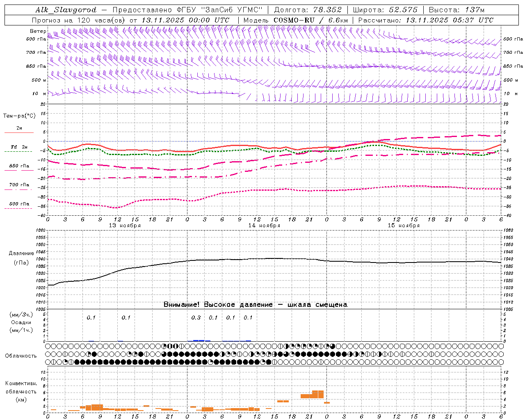The width and height of the screenshot is (525, 420).
Task: Click the Рассчитано: 13.11.2025 05:37 UTC text
Action: [x=426, y=20]
